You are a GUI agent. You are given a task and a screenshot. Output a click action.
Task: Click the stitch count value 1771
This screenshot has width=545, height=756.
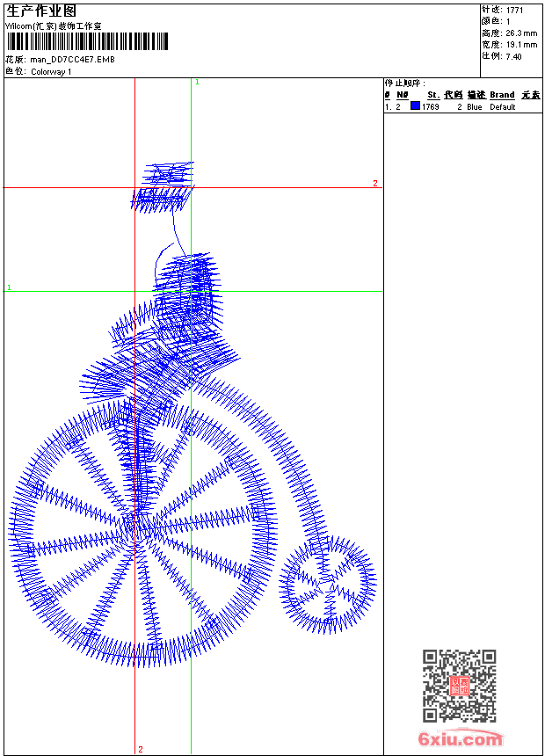tap(515, 10)
